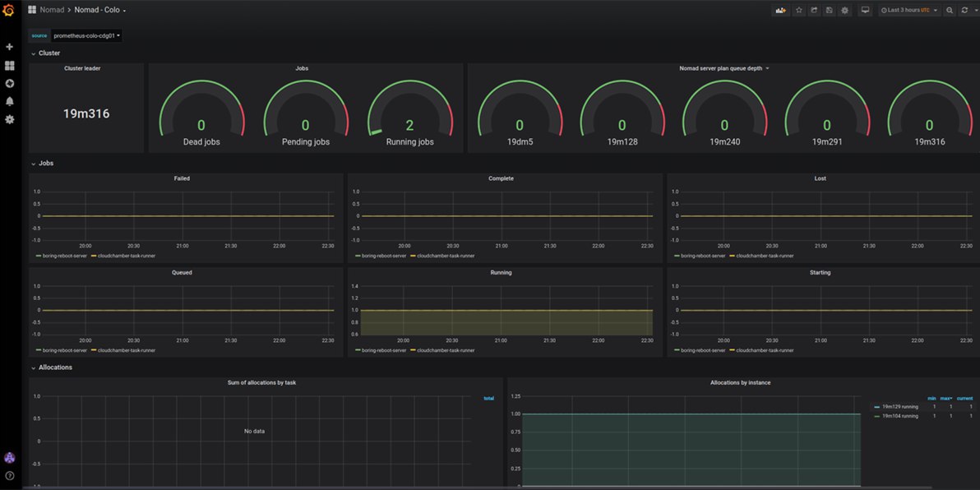980x490 pixels.
Task: Open Alerting bell icon in sidebar
Action: pyautogui.click(x=9, y=101)
